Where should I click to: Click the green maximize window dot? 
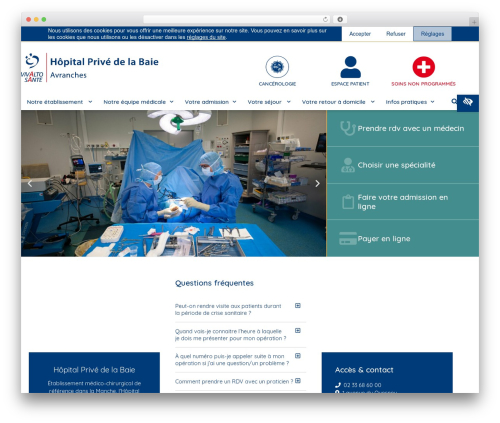point(44,20)
